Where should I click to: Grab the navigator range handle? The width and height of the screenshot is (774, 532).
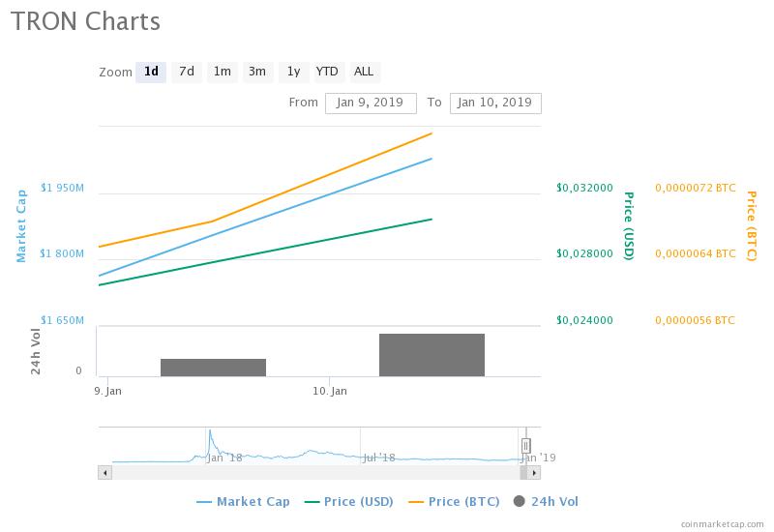tap(525, 446)
